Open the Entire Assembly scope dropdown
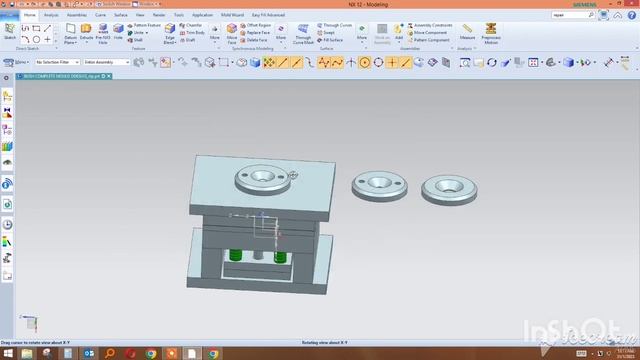640x360 pixels. point(107,62)
